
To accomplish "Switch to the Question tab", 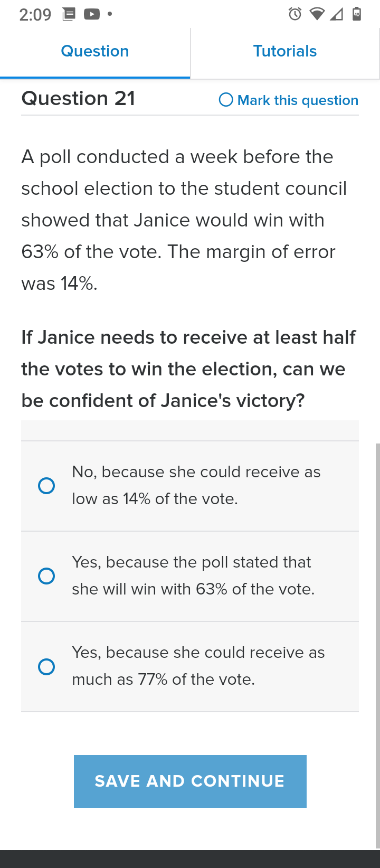I will point(95,51).
